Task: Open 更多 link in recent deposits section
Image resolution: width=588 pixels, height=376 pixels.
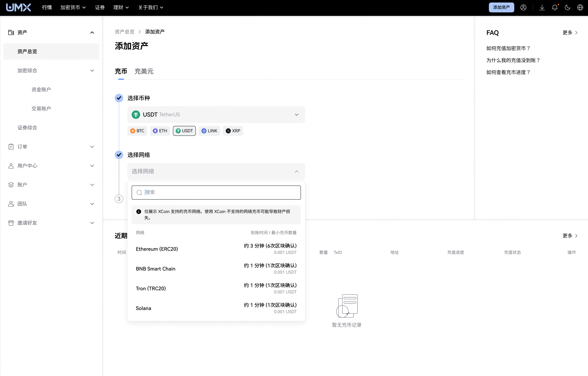Action: pyautogui.click(x=570, y=236)
